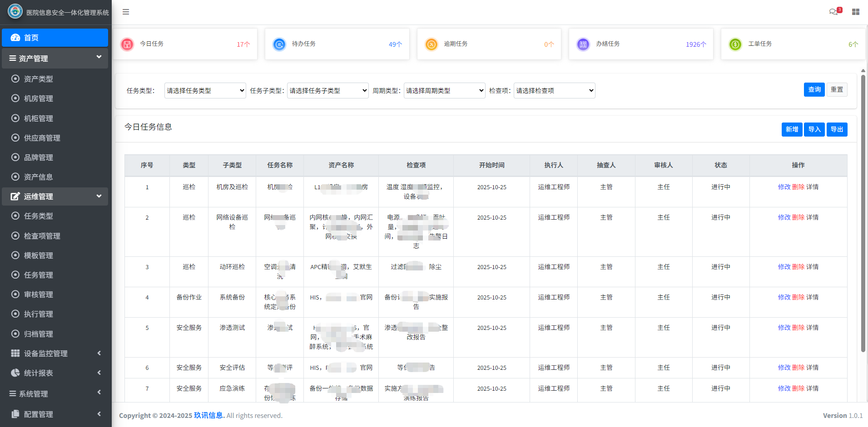Image resolution: width=868 pixels, height=427 pixels.
Task: Click the purple Completed Tasks (办结任务) icon
Action: click(x=583, y=44)
